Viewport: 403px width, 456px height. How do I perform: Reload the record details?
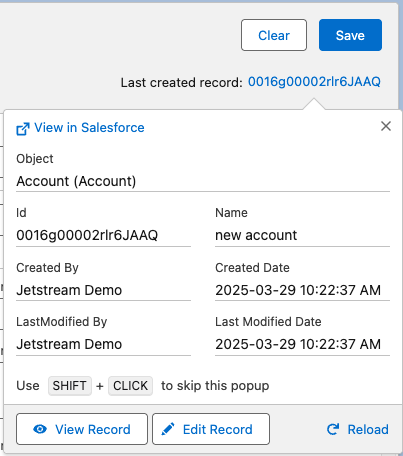pos(357,429)
